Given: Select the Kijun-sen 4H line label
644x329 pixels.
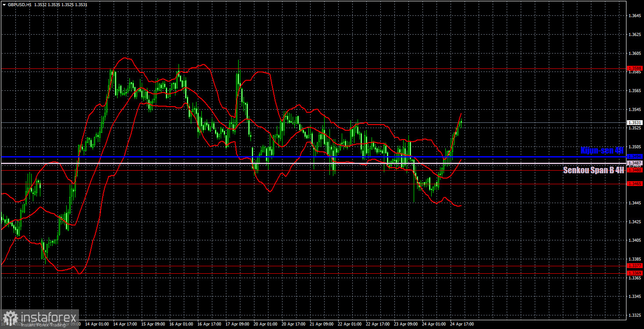Looking at the screenshot, I should [601, 150].
